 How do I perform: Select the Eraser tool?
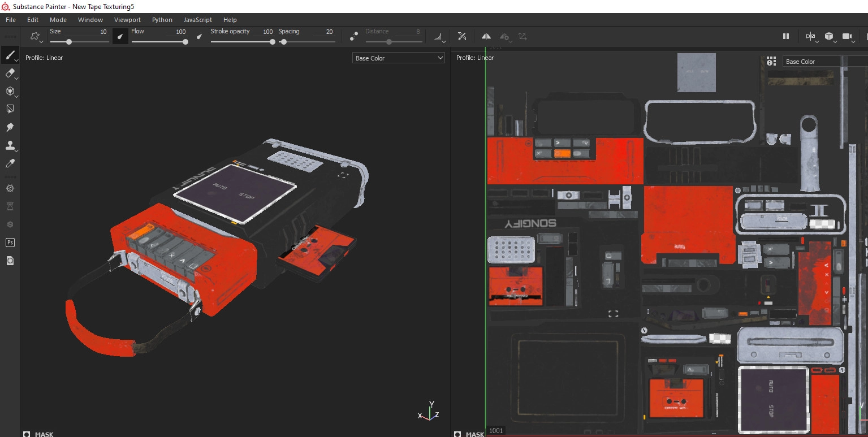click(x=10, y=73)
